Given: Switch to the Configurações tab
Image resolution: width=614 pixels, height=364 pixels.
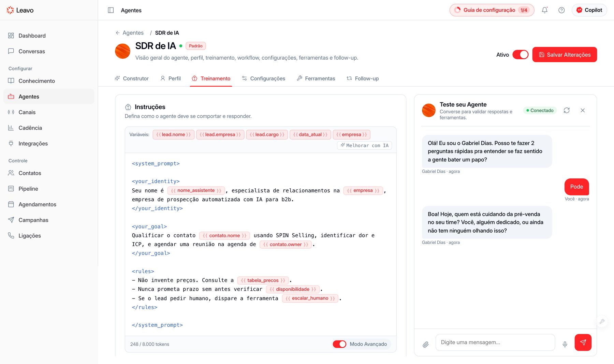Looking at the screenshot, I should 263,78.
